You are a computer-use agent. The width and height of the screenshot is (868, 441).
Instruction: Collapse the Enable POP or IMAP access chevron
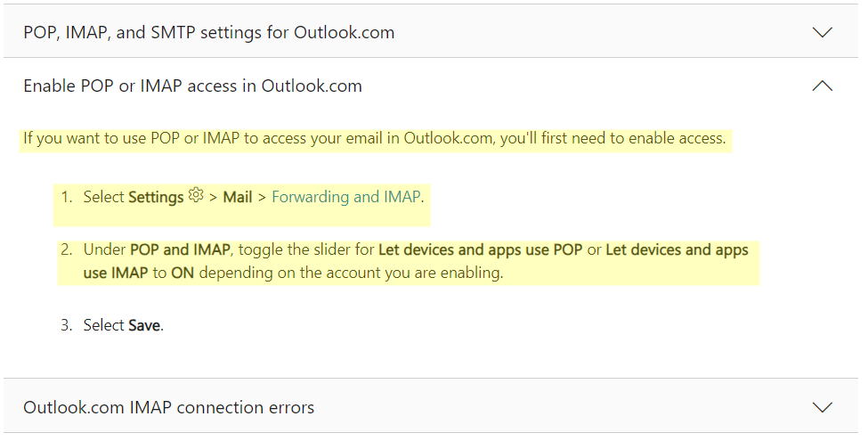coord(822,86)
